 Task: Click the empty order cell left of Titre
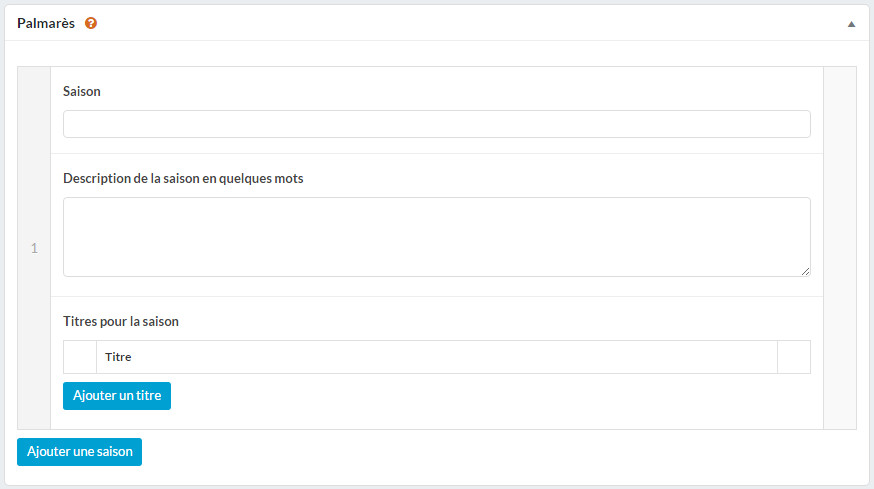pyautogui.click(x=80, y=357)
